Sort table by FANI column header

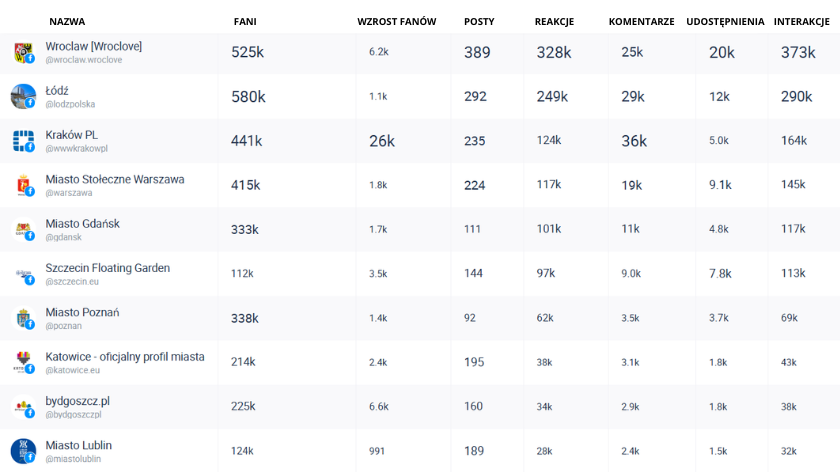(244, 21)
